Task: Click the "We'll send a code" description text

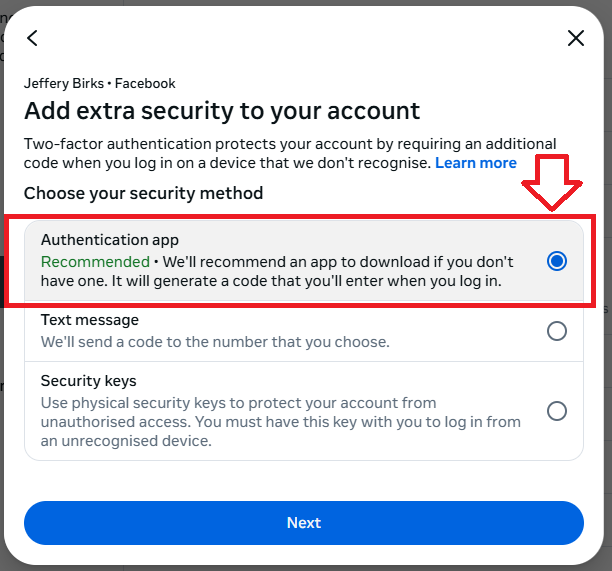Action: click(214, 342)
